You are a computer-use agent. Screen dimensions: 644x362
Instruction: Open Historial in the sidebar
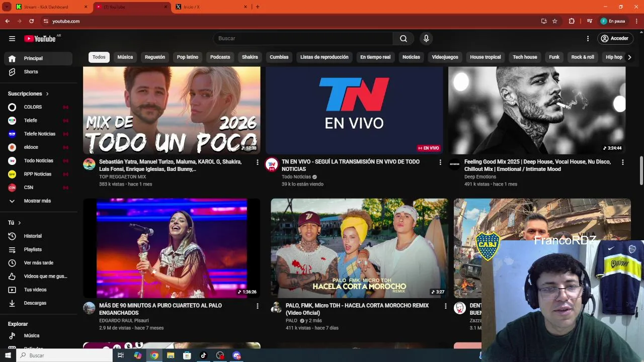pos(38,236)
